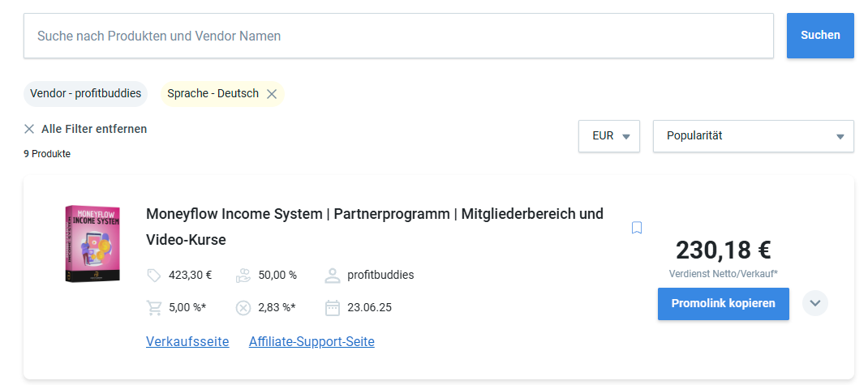Image resolution: width=868 pixels, height=385 pixels.
Task: Click the cancellation rate circle-x icon
Action: pyautogui.click(x=243, y=307)
